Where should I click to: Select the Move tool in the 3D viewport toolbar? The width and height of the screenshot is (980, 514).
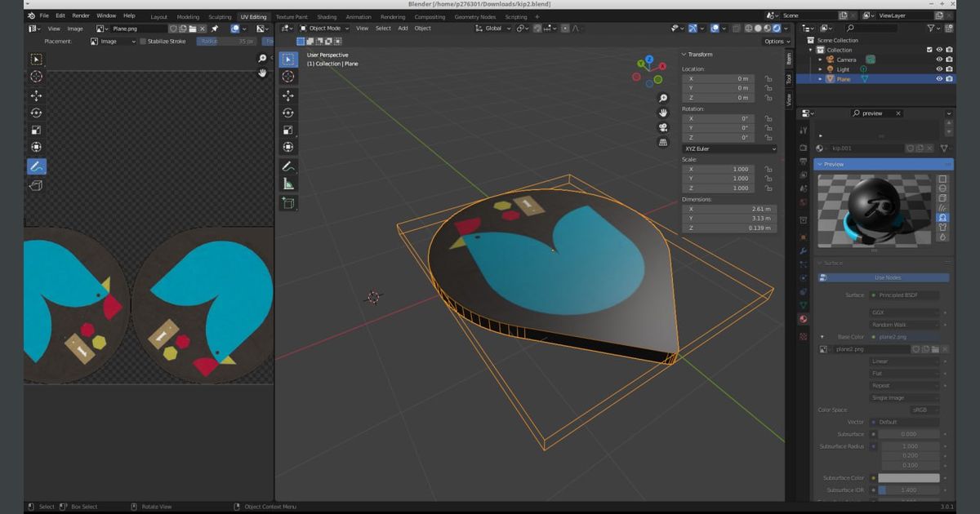pyautogui.click(x=288, y=95)
